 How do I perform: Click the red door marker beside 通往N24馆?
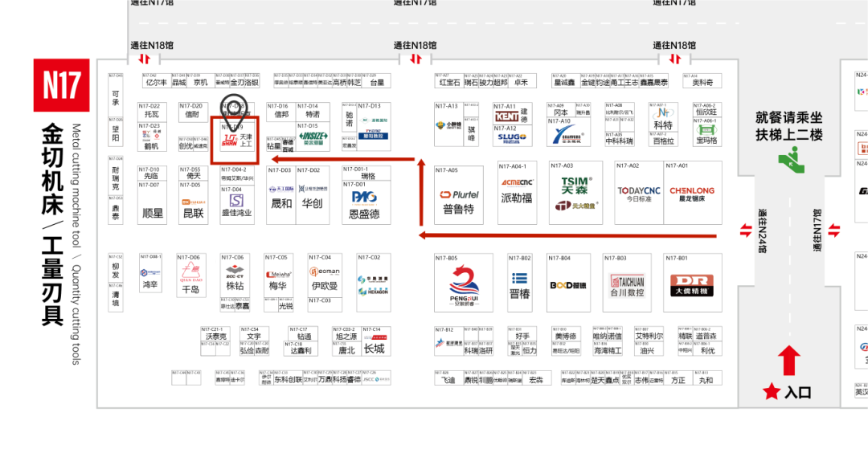[746, 230]
